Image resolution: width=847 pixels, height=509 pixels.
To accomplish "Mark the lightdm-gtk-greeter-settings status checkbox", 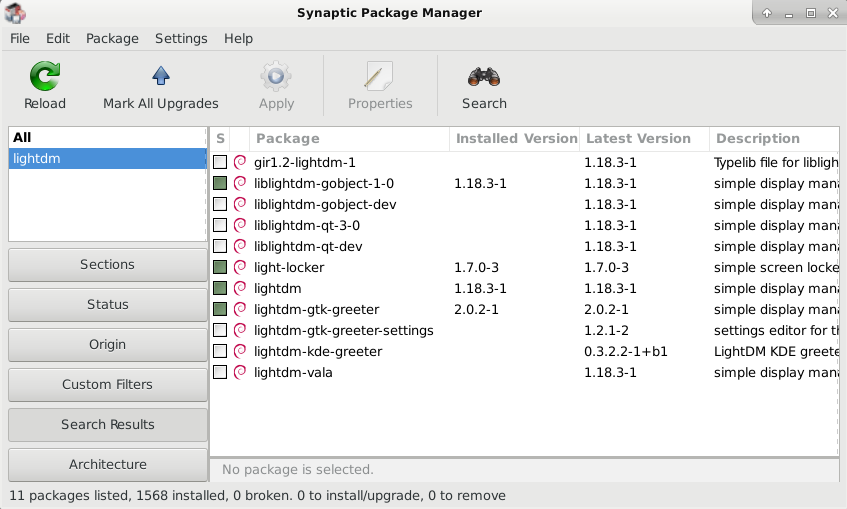I will click(220, 330).
